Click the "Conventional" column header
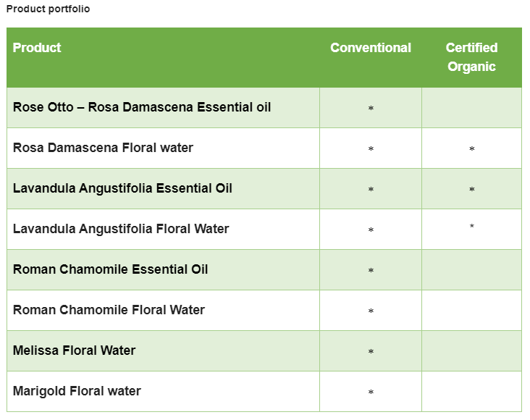 tap(370, 48)
